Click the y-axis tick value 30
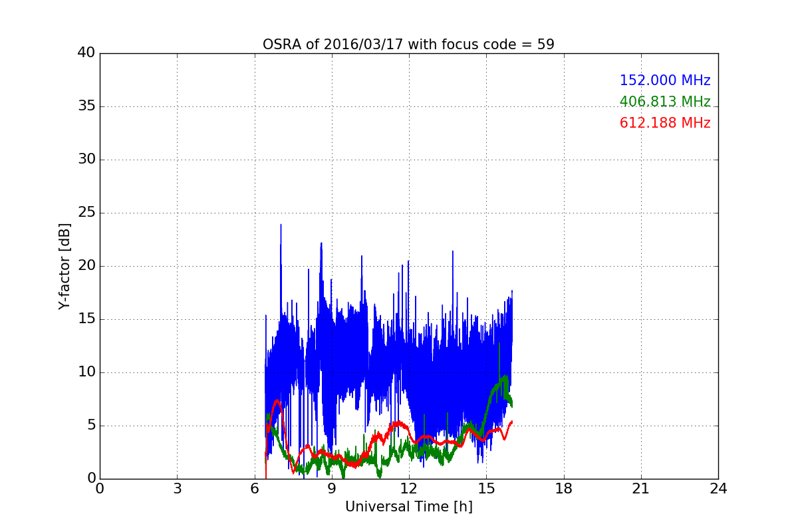The width and height of the screenshot is (798, 532). [86, 160]
